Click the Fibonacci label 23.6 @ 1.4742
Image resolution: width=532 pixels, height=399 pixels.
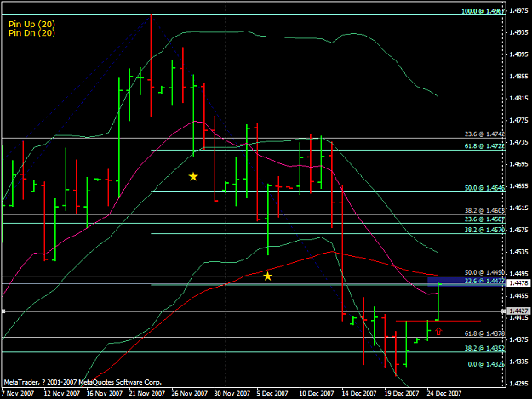coord(484,134)
